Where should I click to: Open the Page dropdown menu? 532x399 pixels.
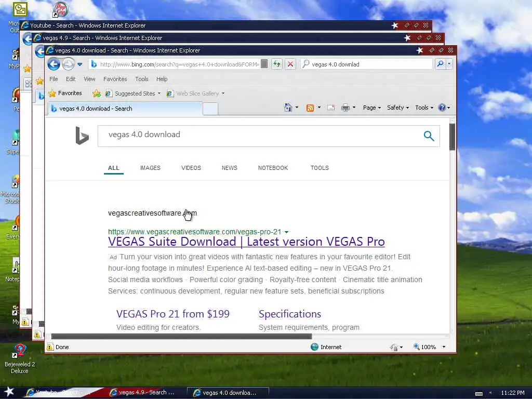click(372, 108)
